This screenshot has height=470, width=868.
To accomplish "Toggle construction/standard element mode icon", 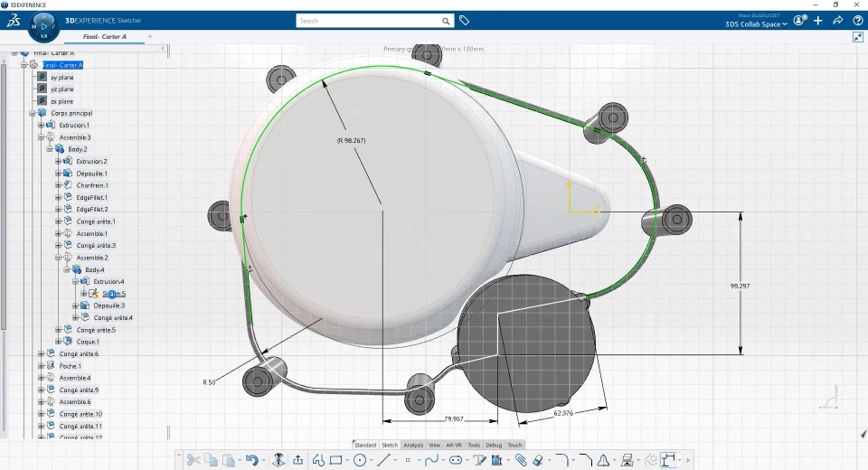I will tap(651, 459).
